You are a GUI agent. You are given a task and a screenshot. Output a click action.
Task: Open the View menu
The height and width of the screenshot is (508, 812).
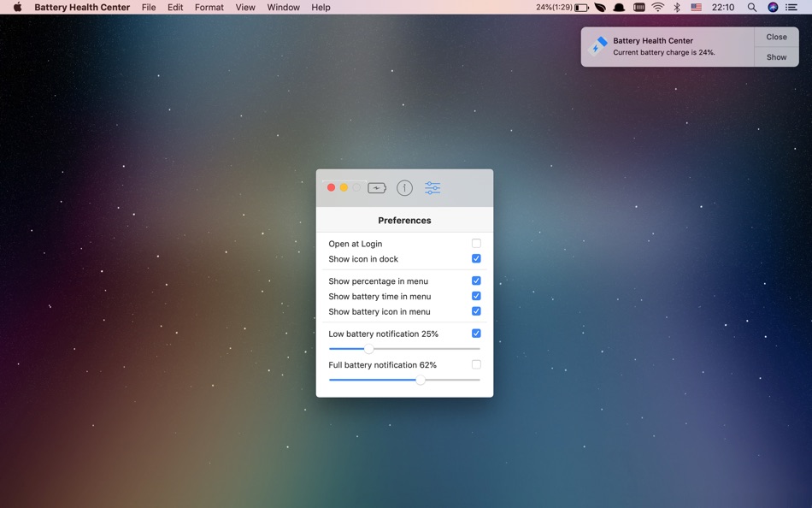pos(245,7)
